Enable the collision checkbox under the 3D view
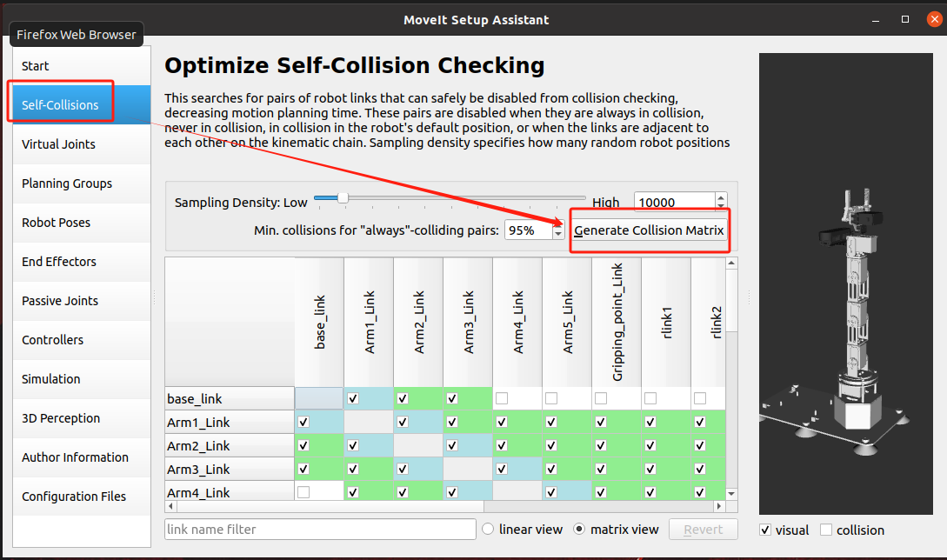The image size is (947, 560). (x=826, y=530)
